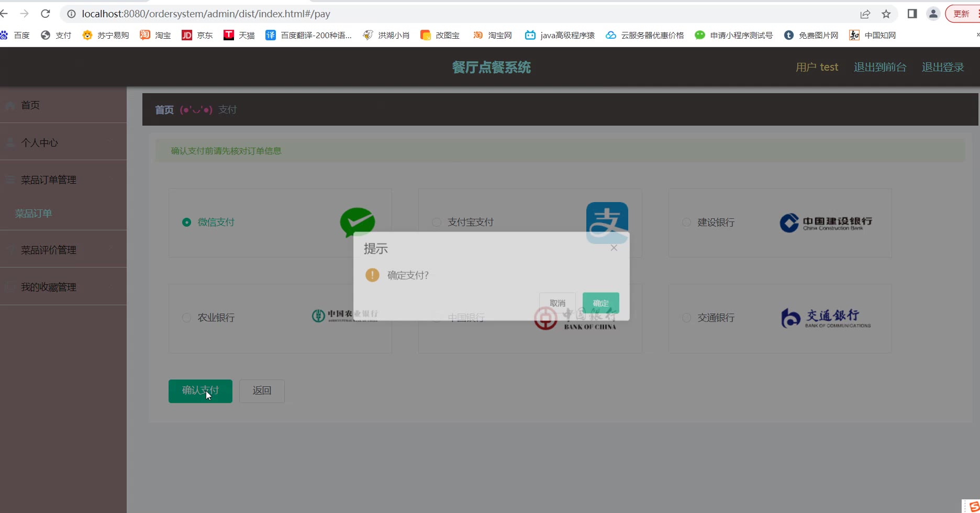Image resolution: width=980 pixels, height=513 pixels.
Task: Click 退出登录 to log out
Action: coord(943,67)
